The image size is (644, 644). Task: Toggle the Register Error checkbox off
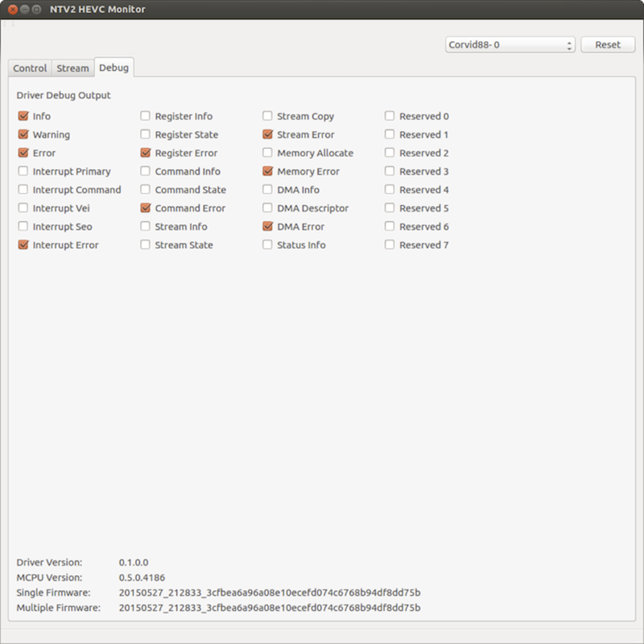pos(146,153)
